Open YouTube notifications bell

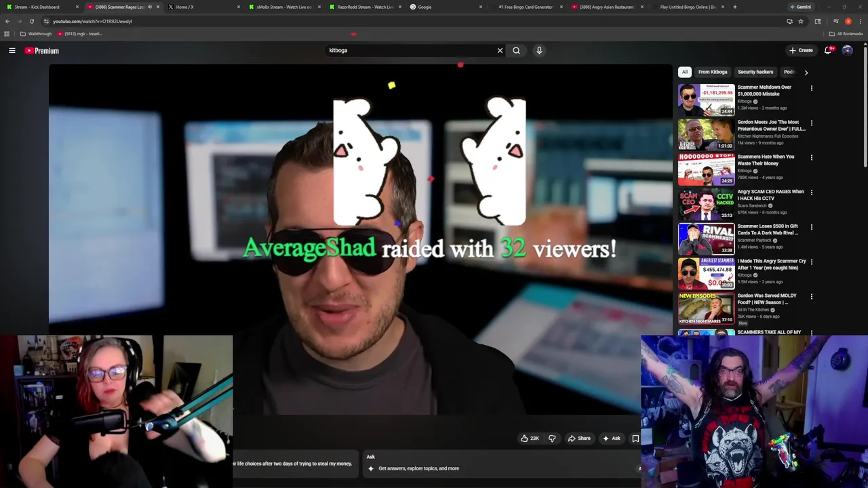pyautogui.click(x=828, y=50)
